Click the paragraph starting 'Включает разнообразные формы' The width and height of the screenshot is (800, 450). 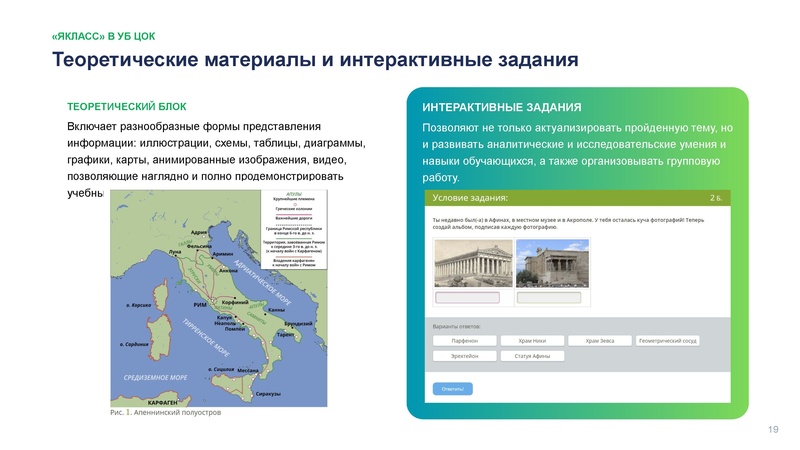click(x=216, y=160)
